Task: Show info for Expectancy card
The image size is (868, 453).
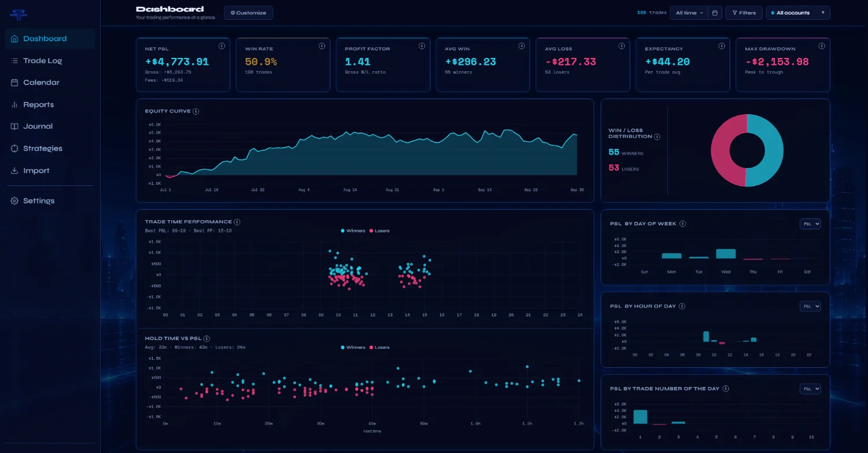Action: tap(722, 46)
